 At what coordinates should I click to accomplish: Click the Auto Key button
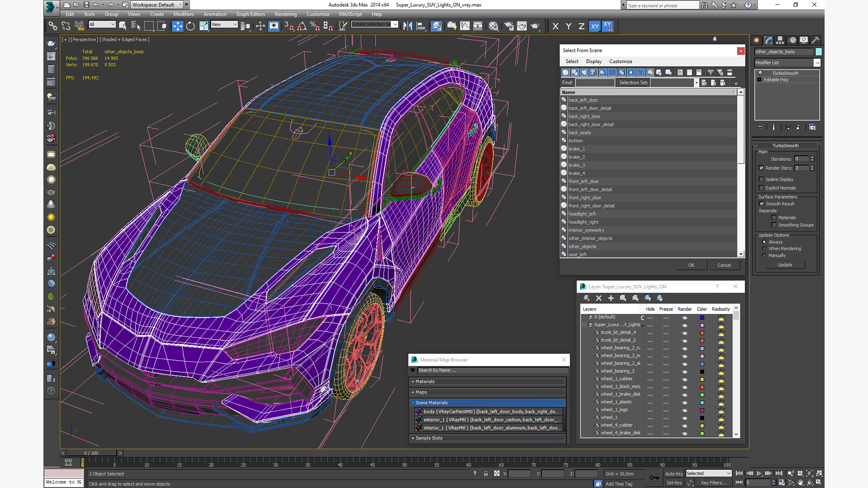(x=674, y=474)
